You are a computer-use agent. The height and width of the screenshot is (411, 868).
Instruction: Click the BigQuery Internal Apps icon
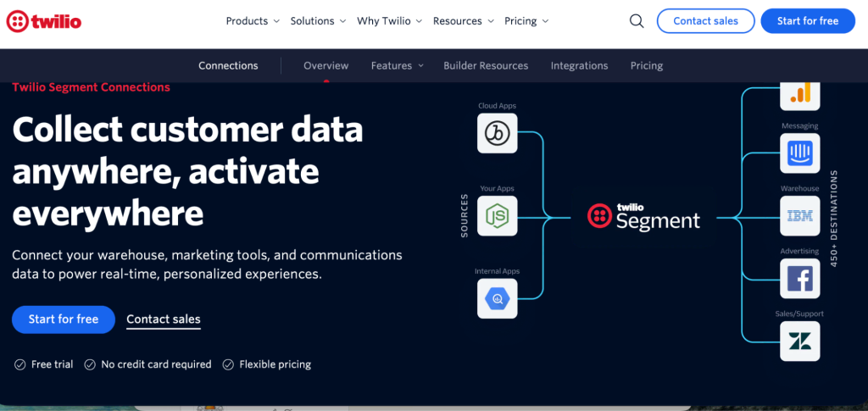point(497,298)
